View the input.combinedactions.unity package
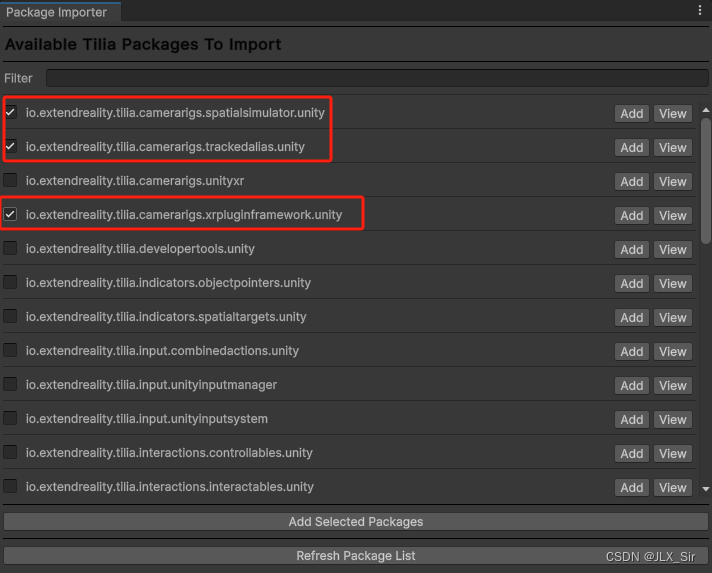 [x=672, y=352]
